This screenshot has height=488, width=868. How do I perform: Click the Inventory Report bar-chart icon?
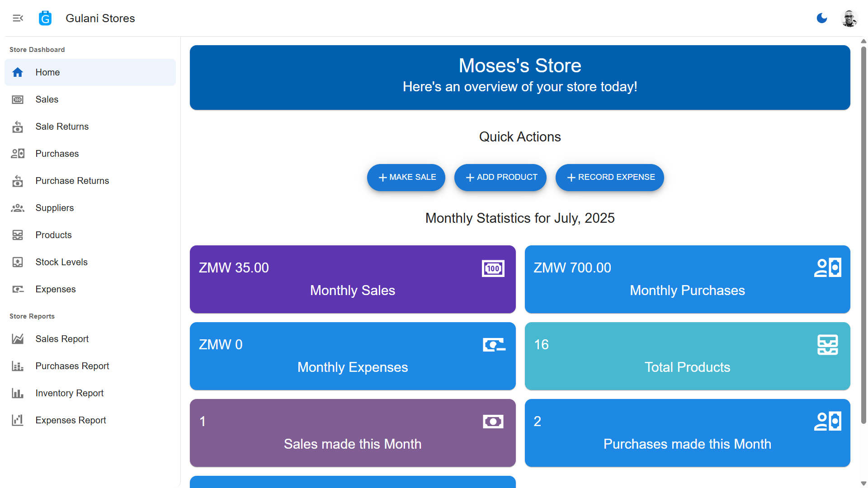tap(18, 393)
